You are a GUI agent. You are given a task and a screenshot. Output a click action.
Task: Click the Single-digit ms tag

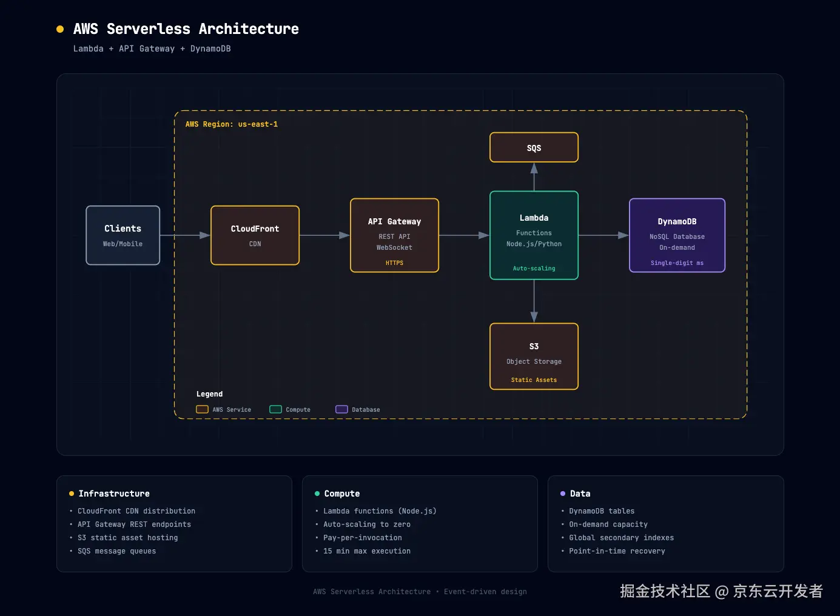[x=677, y=263]
